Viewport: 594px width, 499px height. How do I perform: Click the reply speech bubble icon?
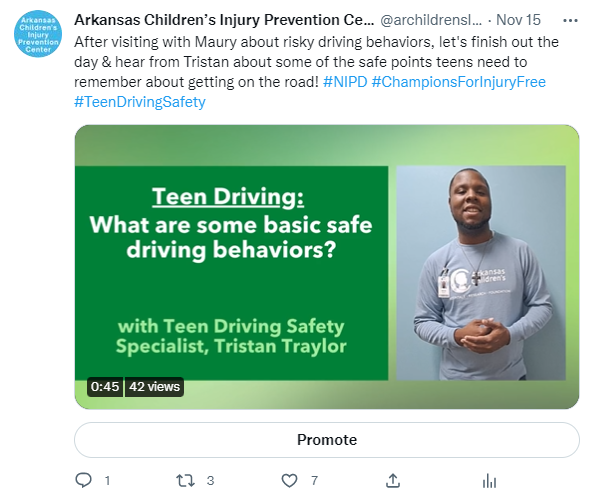(83, 480)
